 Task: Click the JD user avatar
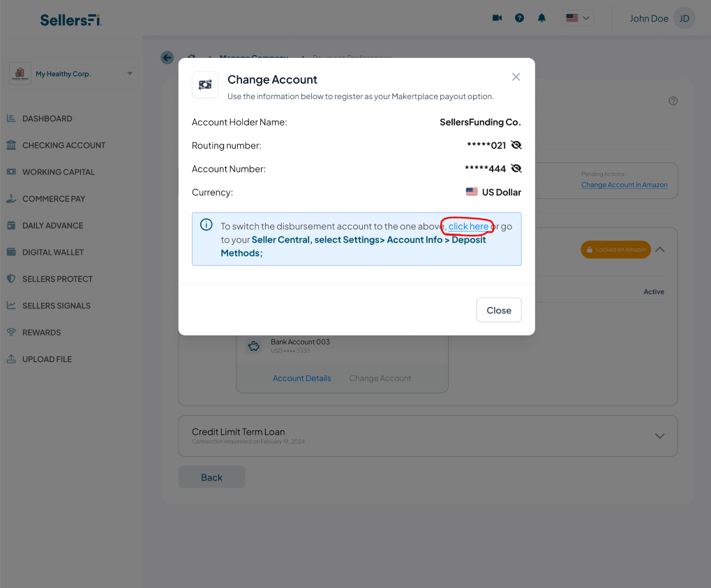click(x=684, y=18)
